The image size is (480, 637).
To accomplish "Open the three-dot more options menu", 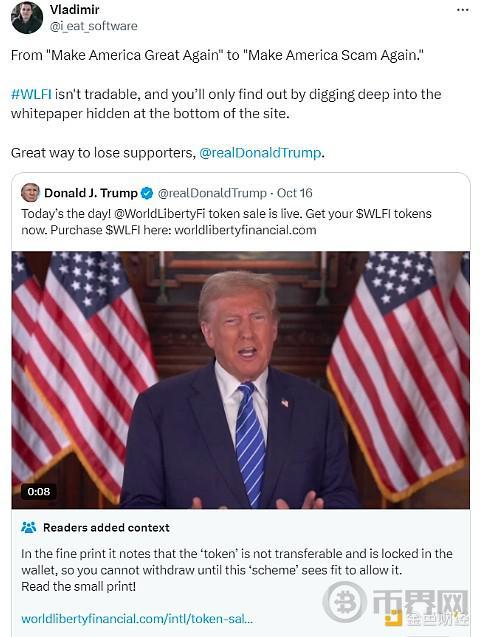I will pos(463,10).
